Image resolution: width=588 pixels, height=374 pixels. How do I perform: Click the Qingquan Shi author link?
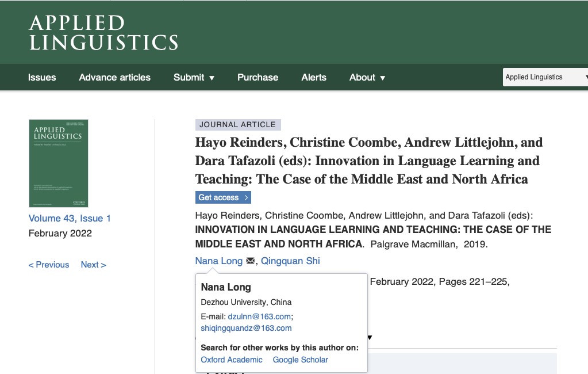290,261
